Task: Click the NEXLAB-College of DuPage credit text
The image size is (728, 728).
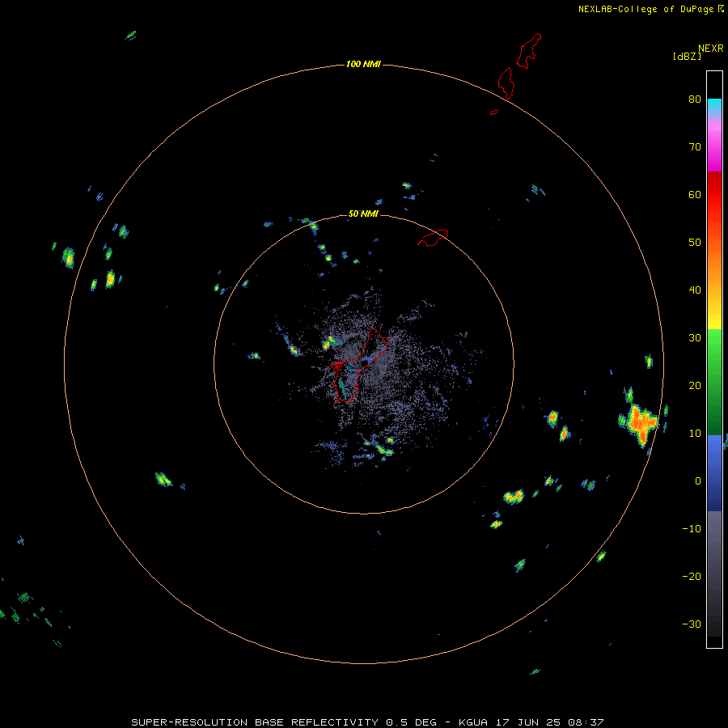Action: coord(646,9)
